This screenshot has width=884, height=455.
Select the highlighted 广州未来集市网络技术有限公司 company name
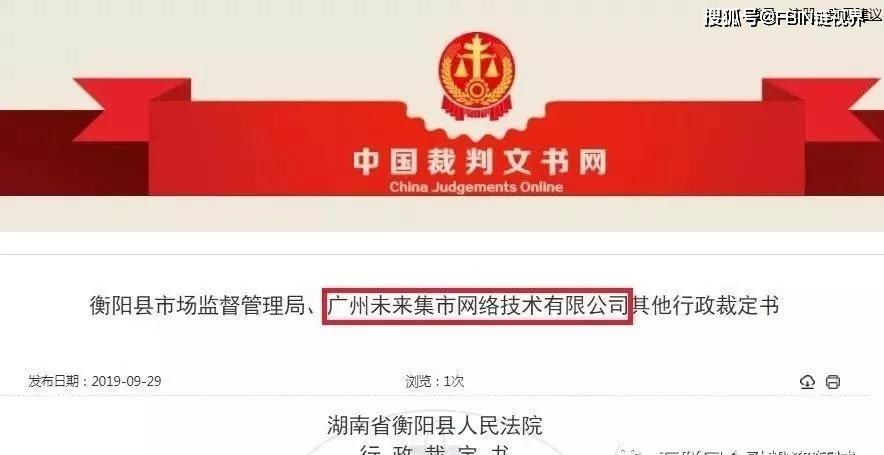coord(477,306)
